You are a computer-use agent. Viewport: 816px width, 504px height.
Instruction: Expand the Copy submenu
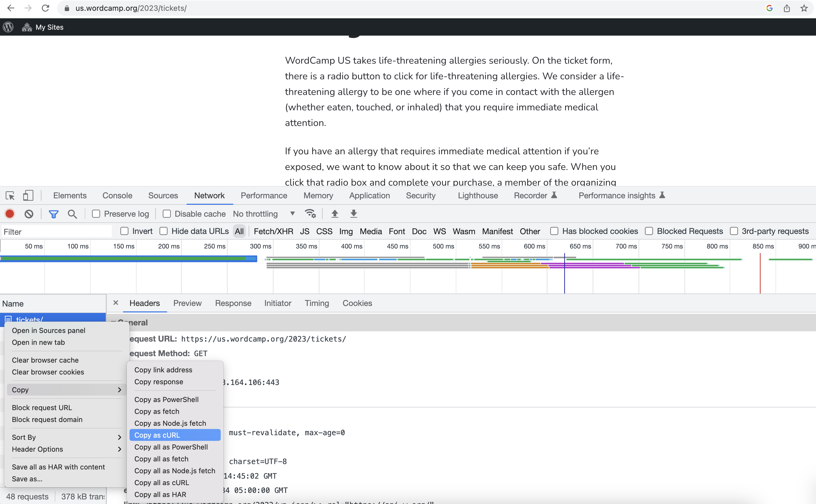[x=66, y=390]
